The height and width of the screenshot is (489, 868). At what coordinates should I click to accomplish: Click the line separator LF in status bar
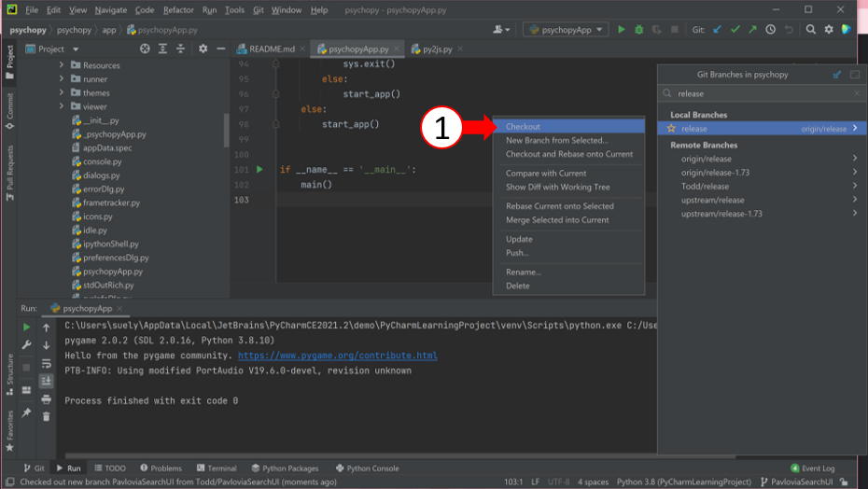click(x=535, y=482)
